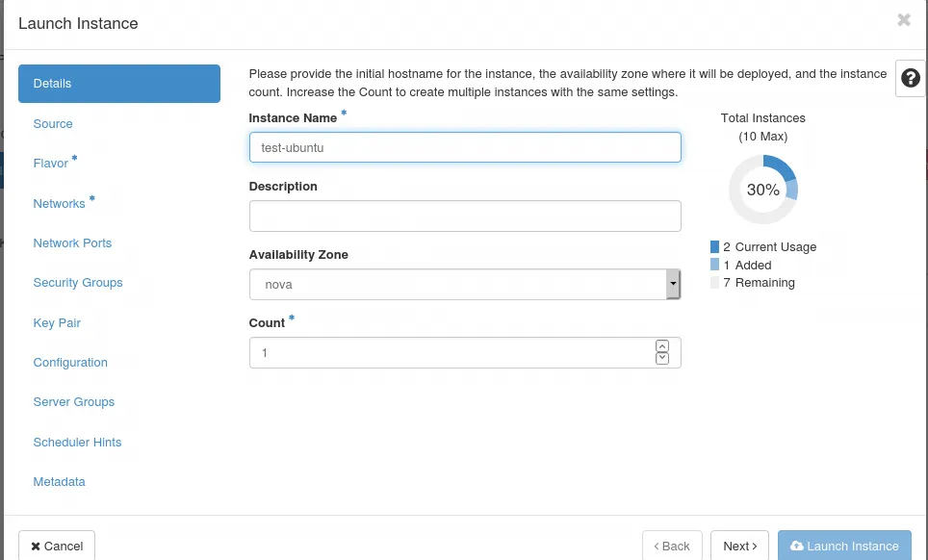
Task: Click the Cancel button
Action: (57, 546)
